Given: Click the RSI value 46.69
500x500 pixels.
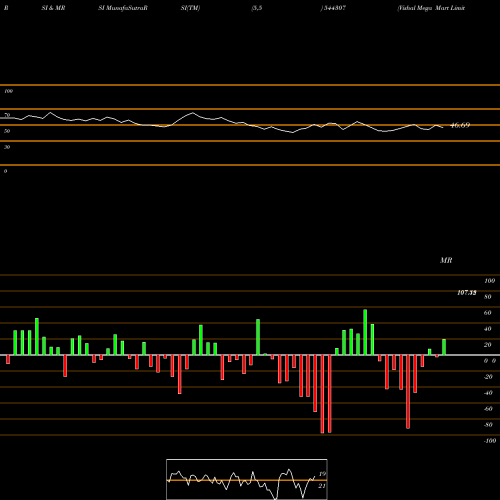Looking at the screenshot, I should tap(460, 125).
